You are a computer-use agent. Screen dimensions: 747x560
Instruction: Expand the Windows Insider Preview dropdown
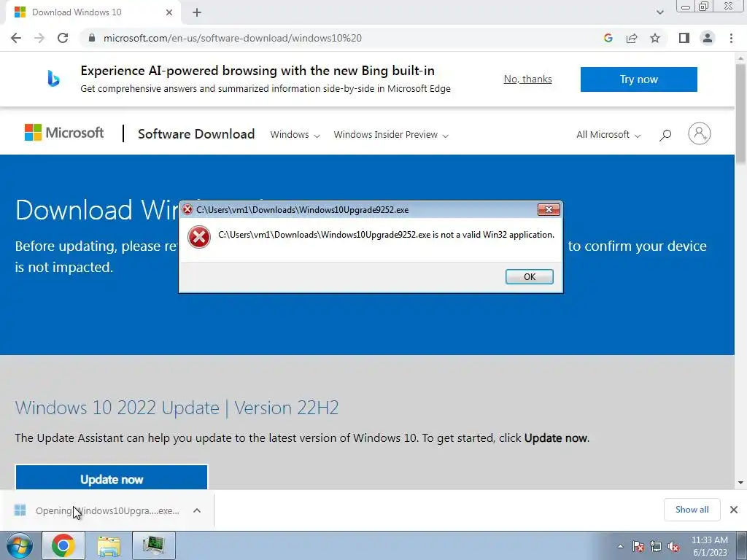click(391, 135)
